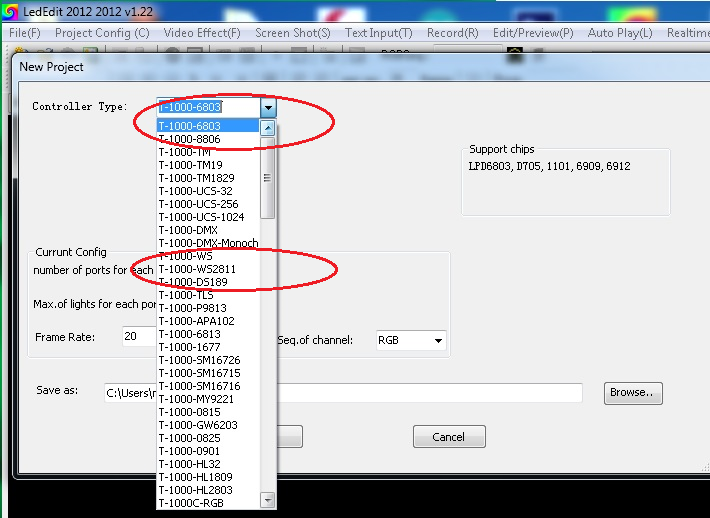Choose T-1000-TM in the list
710x518 pixels.
tap(208, 152)
